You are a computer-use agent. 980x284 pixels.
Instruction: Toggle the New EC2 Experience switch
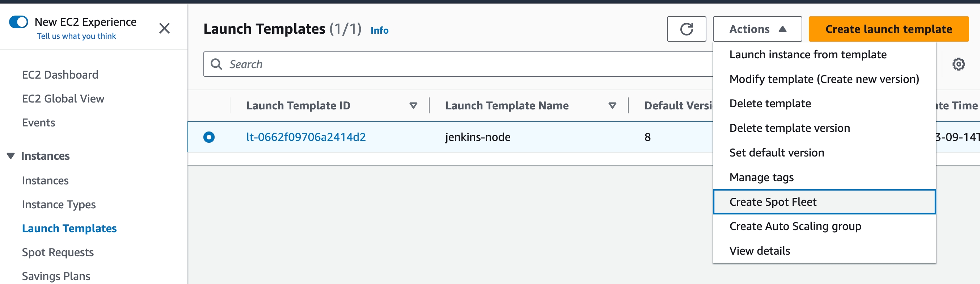pyautogui.click(x=19, y=22)
